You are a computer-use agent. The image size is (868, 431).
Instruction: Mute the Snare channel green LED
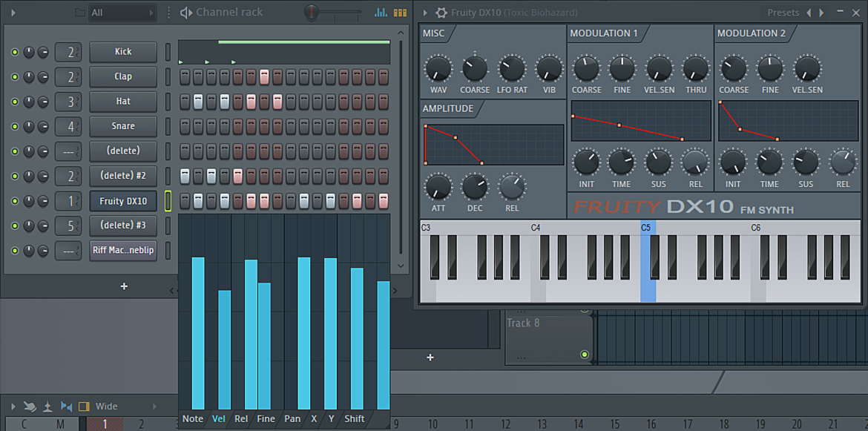[x=14, y=127]
